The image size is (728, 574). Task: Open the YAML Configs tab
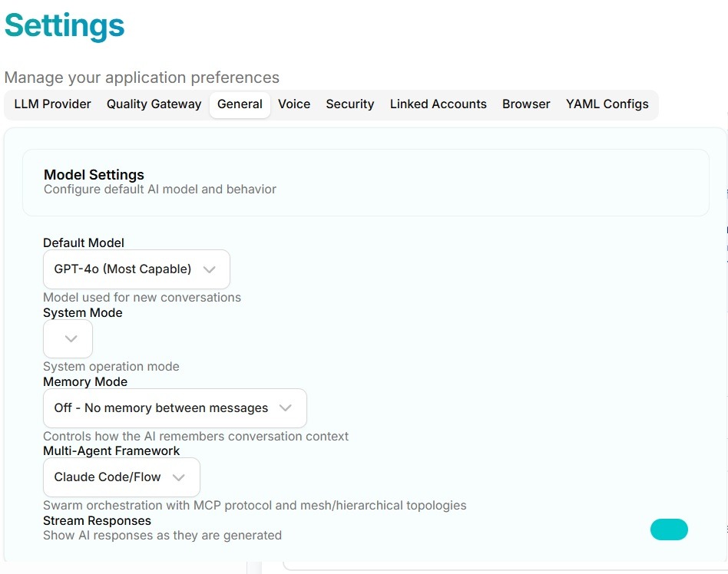[607, 104]
